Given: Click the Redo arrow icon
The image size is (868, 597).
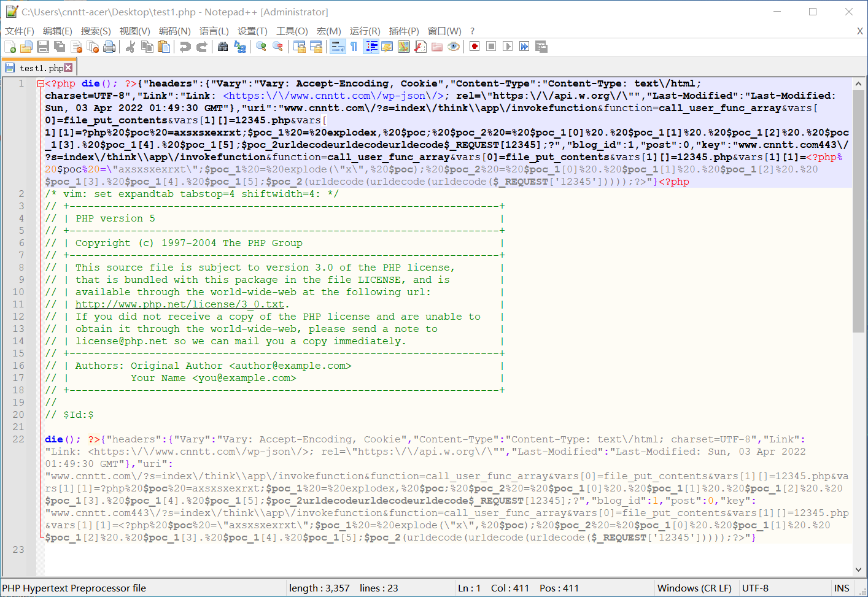Looking at the screenshot, I should click(x=201, y=47).
